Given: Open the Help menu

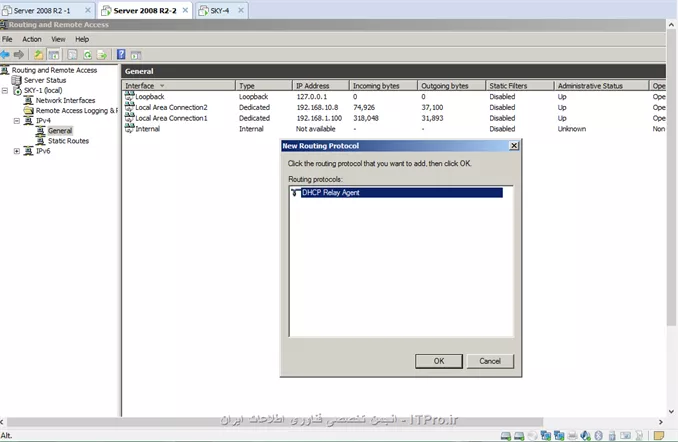Looking at the screenshot, I should [82, 39].
